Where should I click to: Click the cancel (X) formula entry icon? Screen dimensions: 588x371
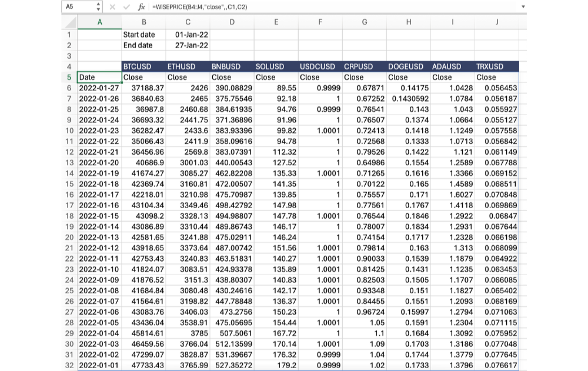point(112,6)
